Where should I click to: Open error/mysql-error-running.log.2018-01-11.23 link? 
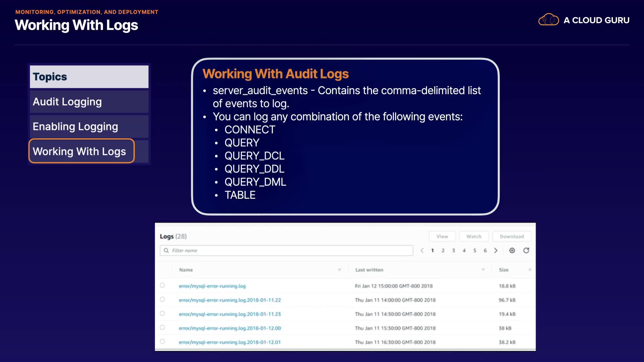[230, 314]
